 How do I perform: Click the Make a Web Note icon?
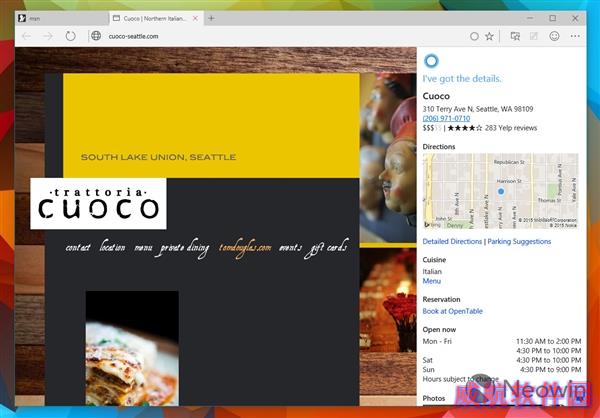533,36
